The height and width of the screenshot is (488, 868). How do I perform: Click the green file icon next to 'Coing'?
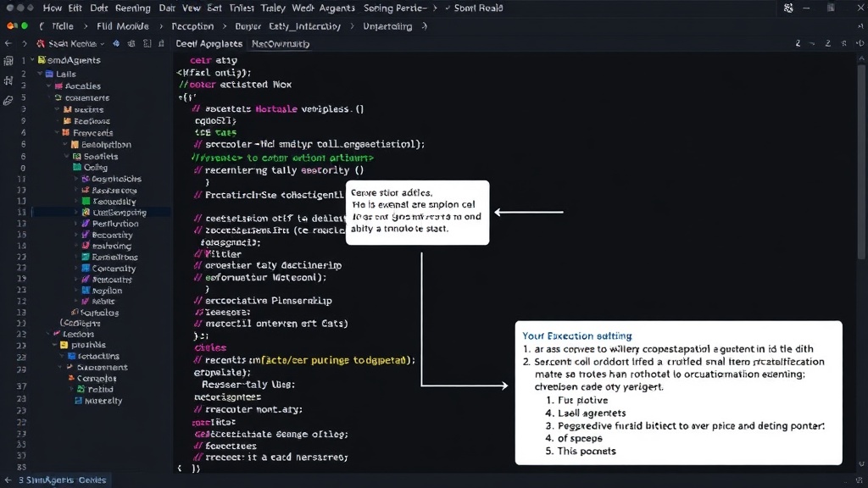pyautogui.click(x=77, y=167)
